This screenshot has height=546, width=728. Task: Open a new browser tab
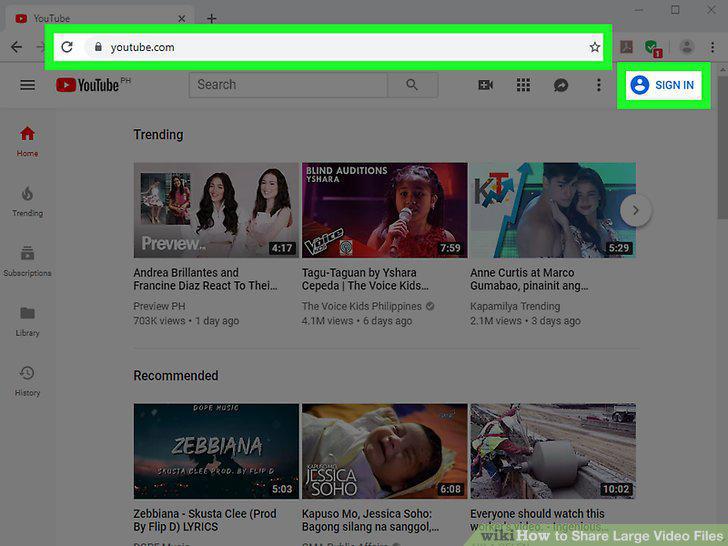coord(212,19)
